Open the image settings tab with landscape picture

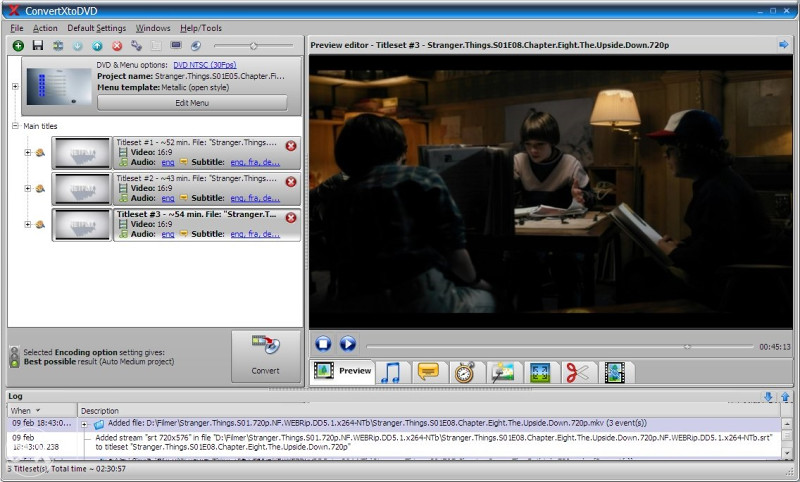pos(503,372)
